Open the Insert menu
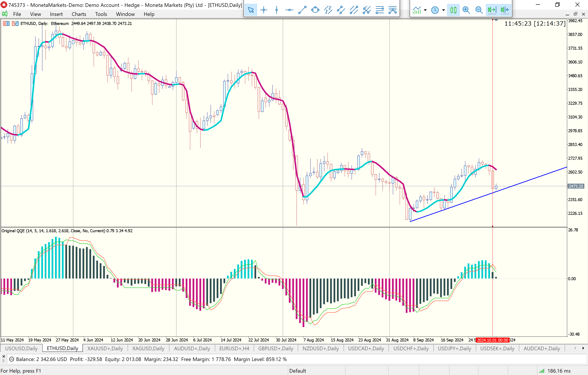Screen dimensions: 588x375 pos(56,14)
